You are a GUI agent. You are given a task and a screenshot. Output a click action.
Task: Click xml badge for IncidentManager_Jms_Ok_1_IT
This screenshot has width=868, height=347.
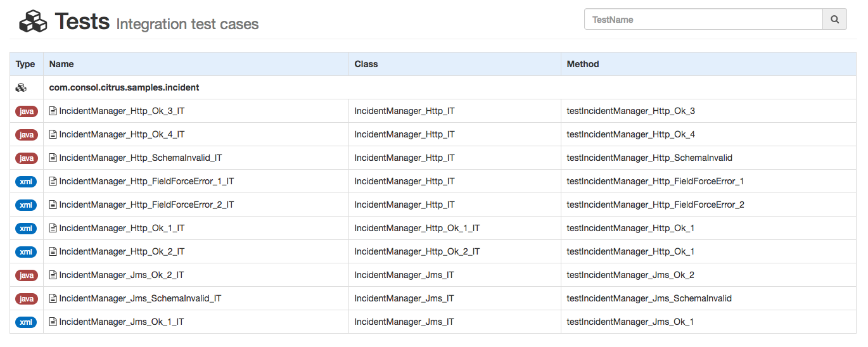point(26,322)
